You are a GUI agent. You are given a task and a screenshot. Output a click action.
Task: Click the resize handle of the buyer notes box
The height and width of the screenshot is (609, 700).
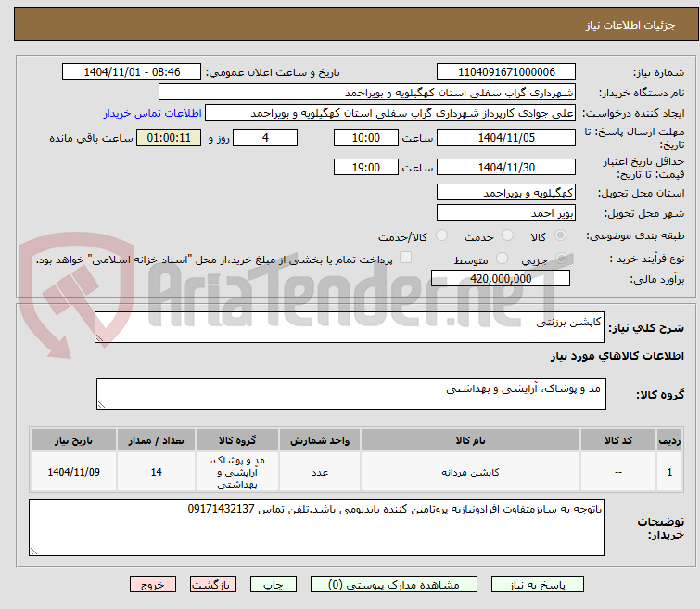(33, 551)
